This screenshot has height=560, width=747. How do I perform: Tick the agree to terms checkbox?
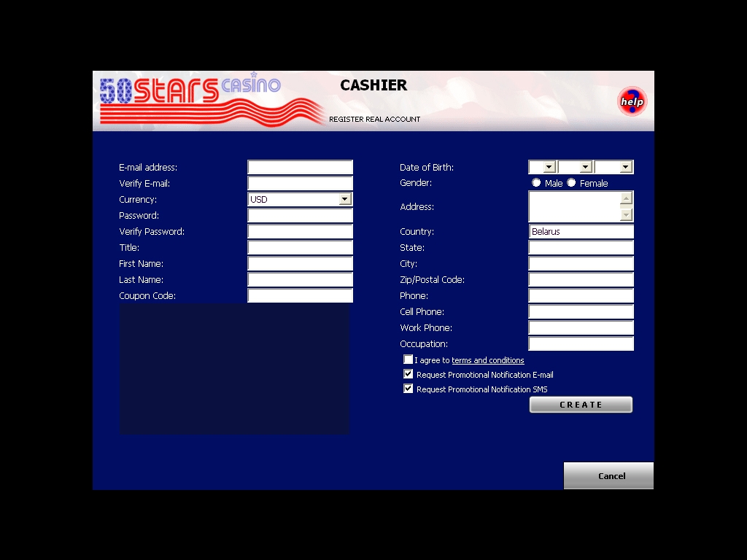(x=409, y=359)
